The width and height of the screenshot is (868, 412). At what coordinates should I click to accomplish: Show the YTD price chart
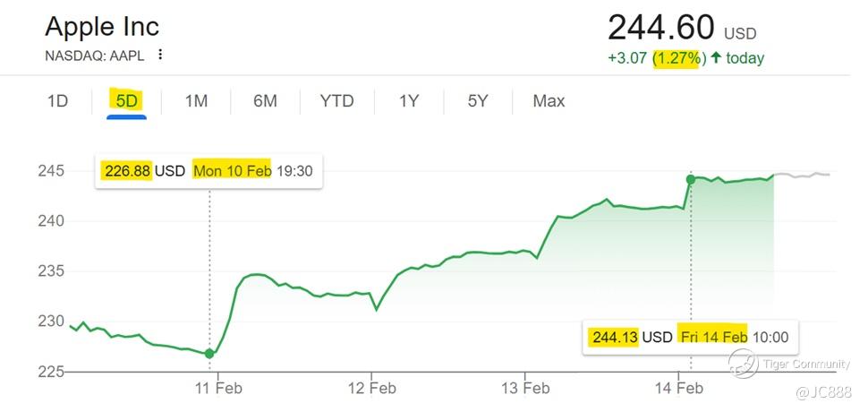point(336,101)
